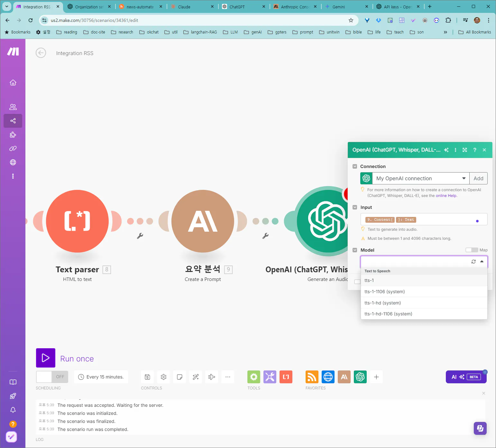Click the Auto-align magic wand icon
This screenshot has height=448, width=496.
click(196, 377)
